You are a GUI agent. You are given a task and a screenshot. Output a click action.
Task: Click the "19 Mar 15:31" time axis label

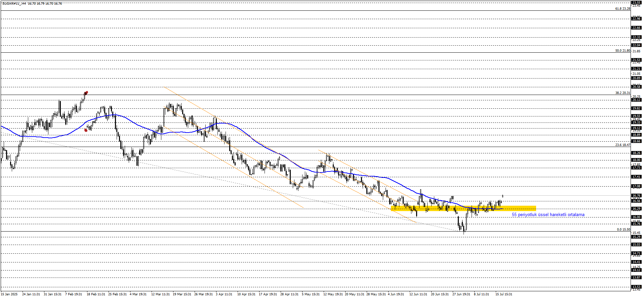(182, 294)
